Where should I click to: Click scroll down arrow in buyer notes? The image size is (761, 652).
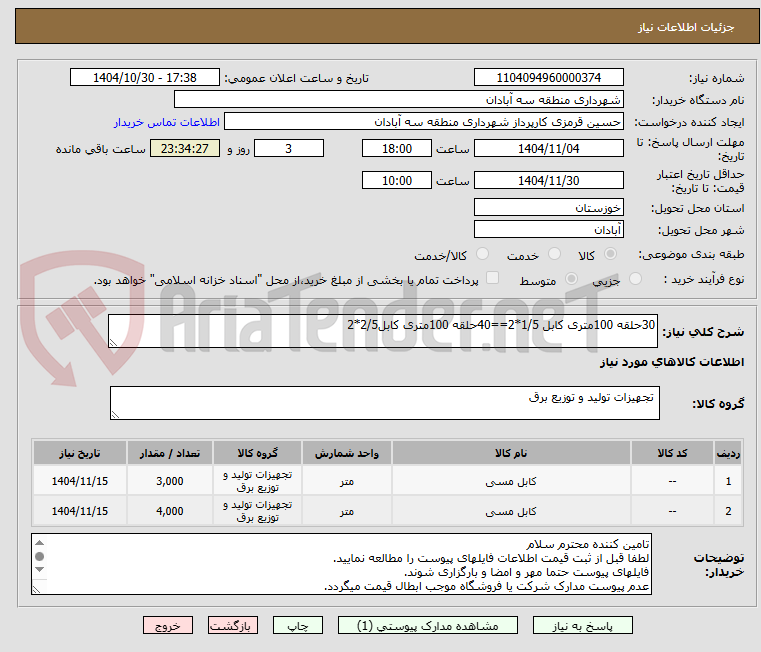point(40,569)
